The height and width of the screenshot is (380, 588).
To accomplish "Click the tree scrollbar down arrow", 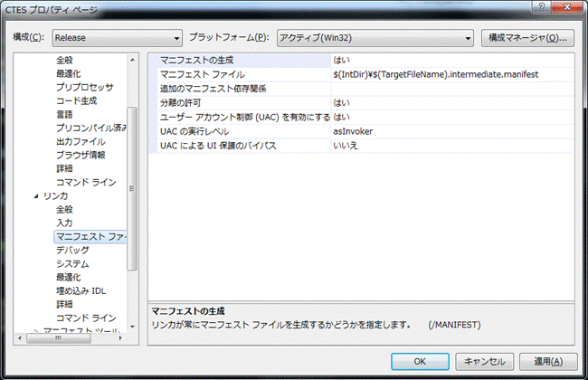I will pyautogui.click(x=132, y=328).
